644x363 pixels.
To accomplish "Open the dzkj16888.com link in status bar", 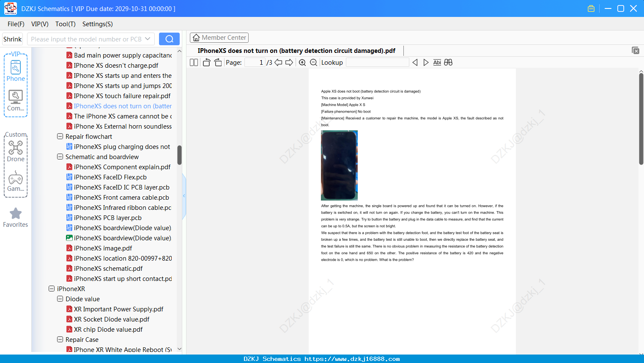I will (x=352, y=359).
